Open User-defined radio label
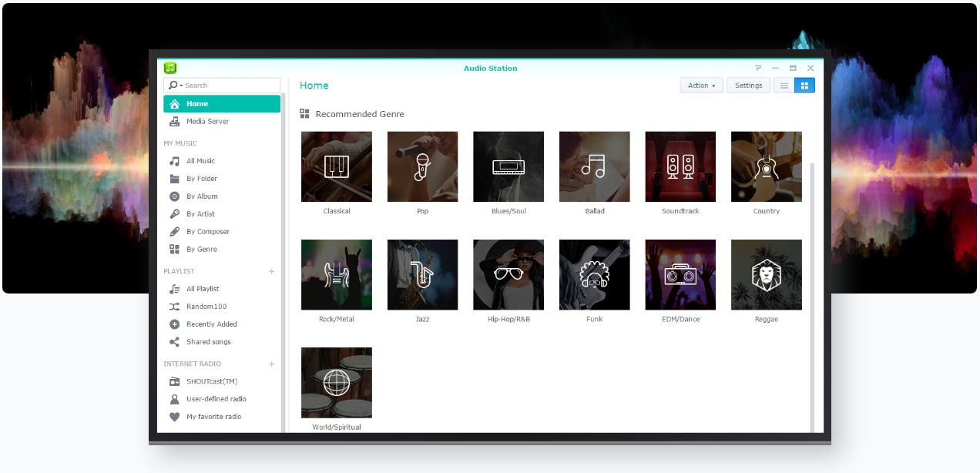 click(x=216, y=399)
